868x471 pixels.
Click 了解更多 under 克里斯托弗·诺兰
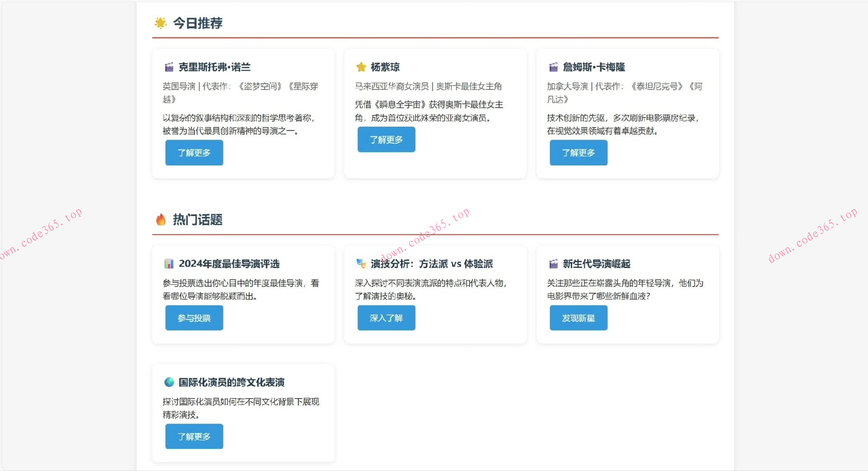coord(194,153)
